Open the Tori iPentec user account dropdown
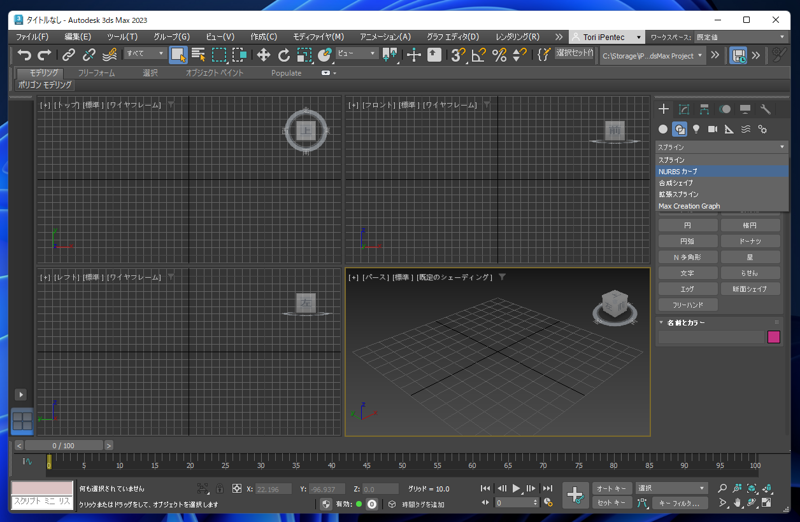800x522 pixels. coord(606,37)
